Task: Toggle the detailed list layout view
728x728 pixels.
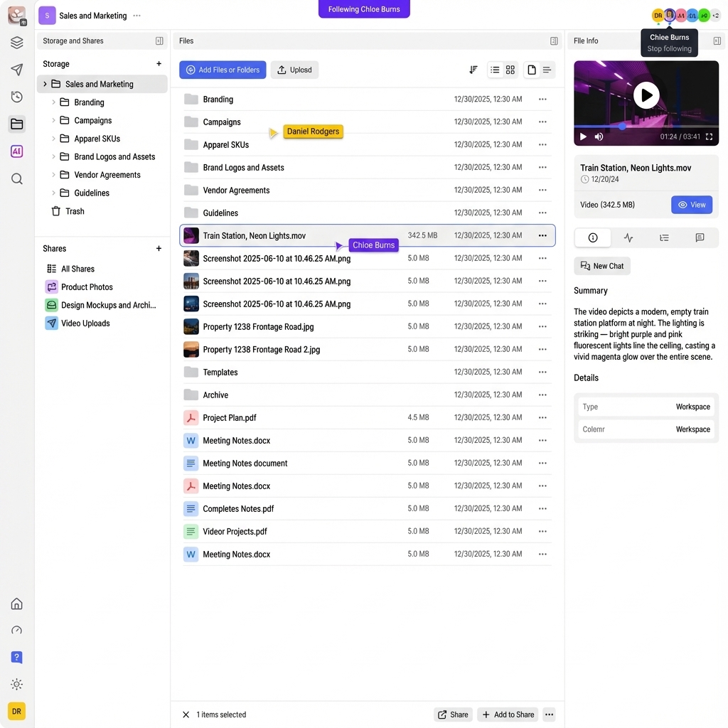Action: pos(546,70)
